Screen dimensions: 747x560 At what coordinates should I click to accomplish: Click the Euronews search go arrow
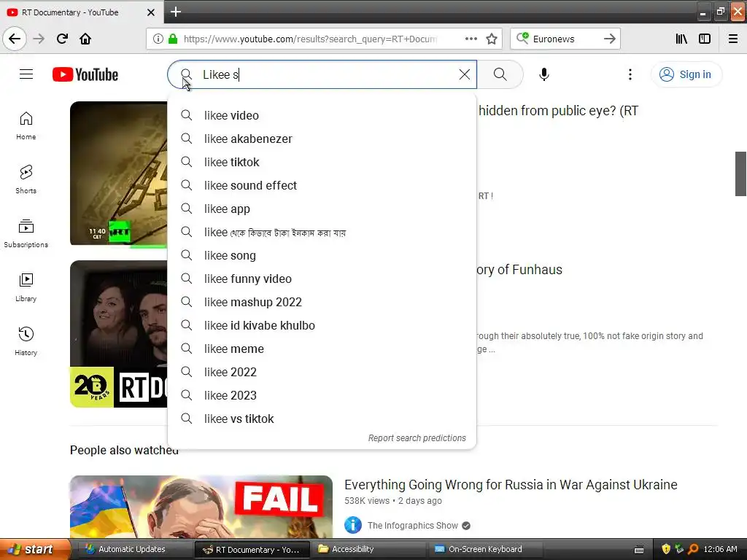point(609,39)
